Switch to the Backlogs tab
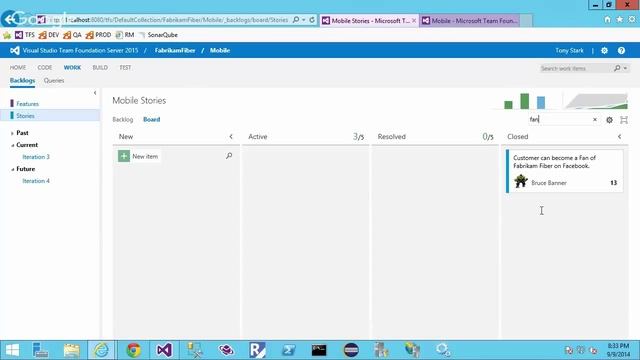 point(22,80)
